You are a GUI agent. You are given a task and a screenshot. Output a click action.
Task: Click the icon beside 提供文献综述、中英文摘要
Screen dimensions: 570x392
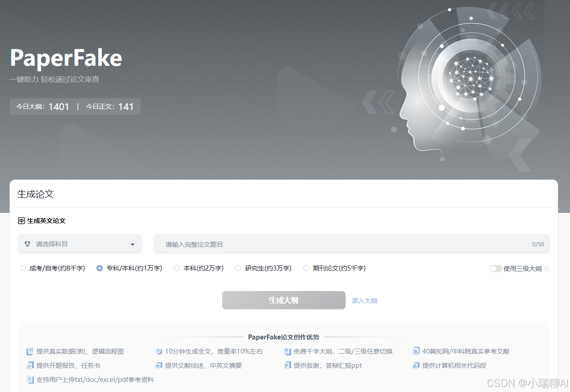tap(159, 366)
